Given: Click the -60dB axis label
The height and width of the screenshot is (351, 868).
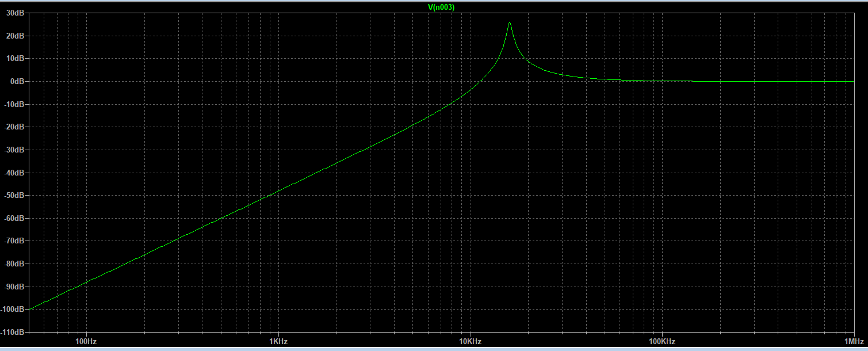Looking at the screenshot, I should pyautogui.click(x=14, y=218).
